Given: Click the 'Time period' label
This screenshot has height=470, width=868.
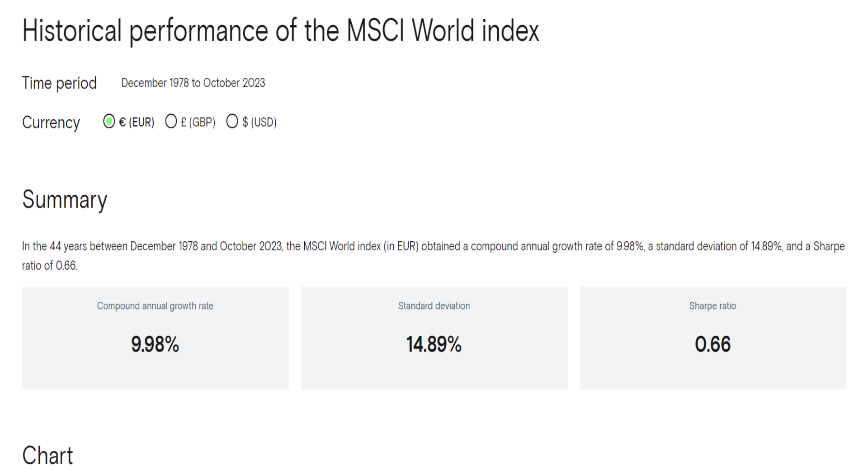Looking at the screenshot, I should [x=59, y=84].
